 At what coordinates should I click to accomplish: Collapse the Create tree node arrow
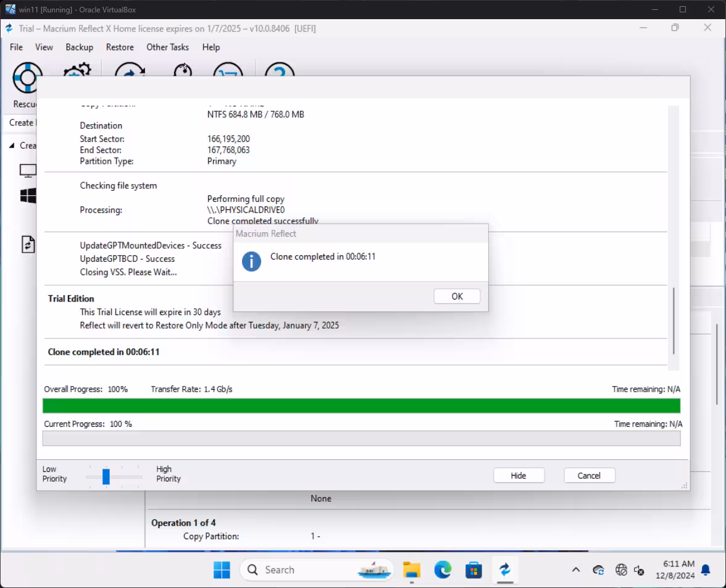click(12, 146)
